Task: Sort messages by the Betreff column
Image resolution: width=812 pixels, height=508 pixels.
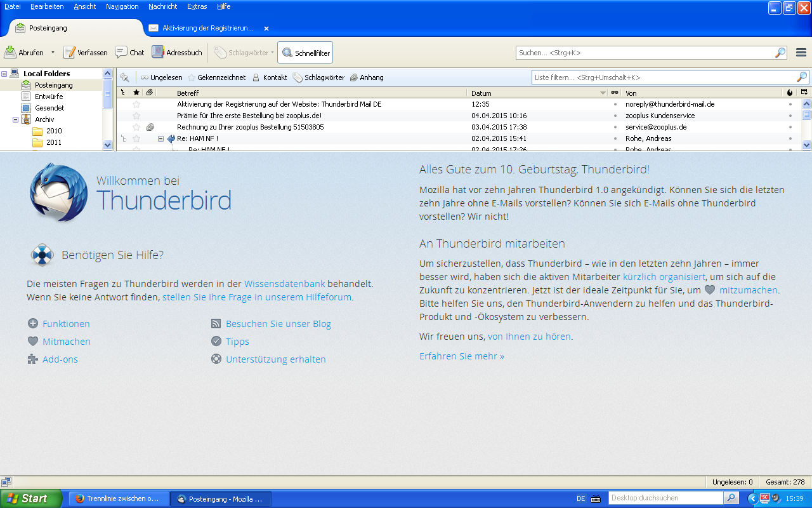Action: (x=322, y=93)
